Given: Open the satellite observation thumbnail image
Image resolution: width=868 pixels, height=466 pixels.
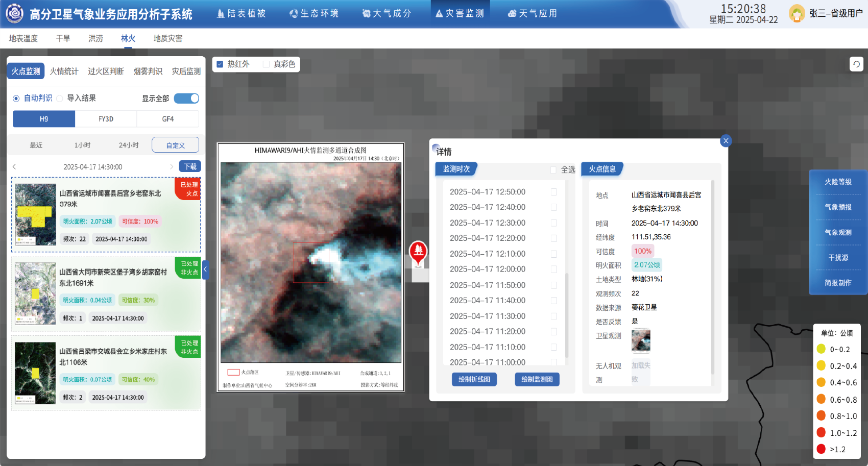Looking at the screenshot, I should click(641, 340).
